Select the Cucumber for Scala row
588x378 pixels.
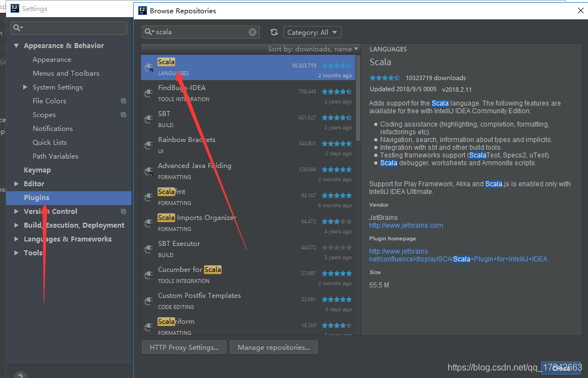(x=248, y=275)
